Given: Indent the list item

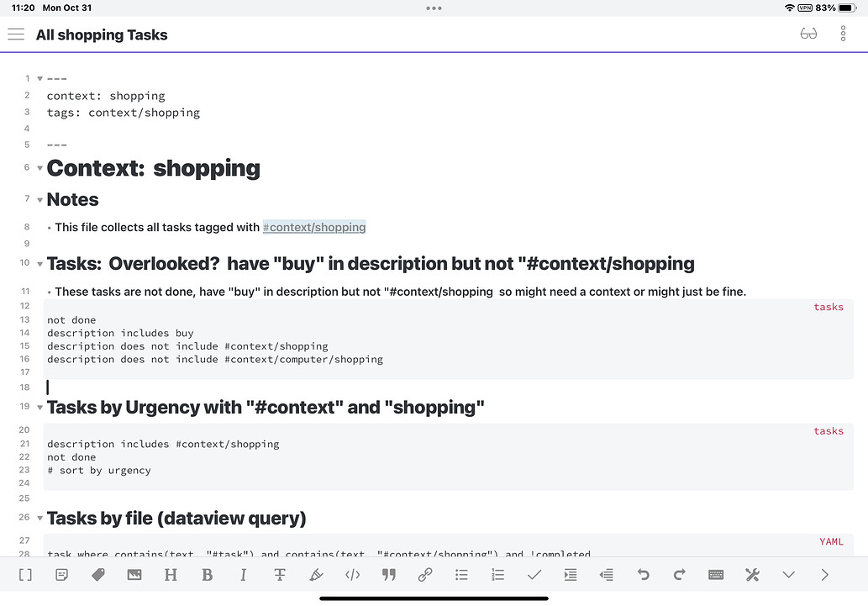Looking at the screenshot, I should [x=571, y=575].
